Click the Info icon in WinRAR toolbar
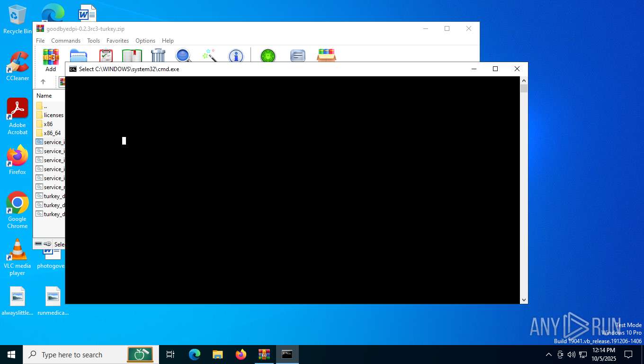Screen dimensions: 644x364 click(x=236, y=56)
